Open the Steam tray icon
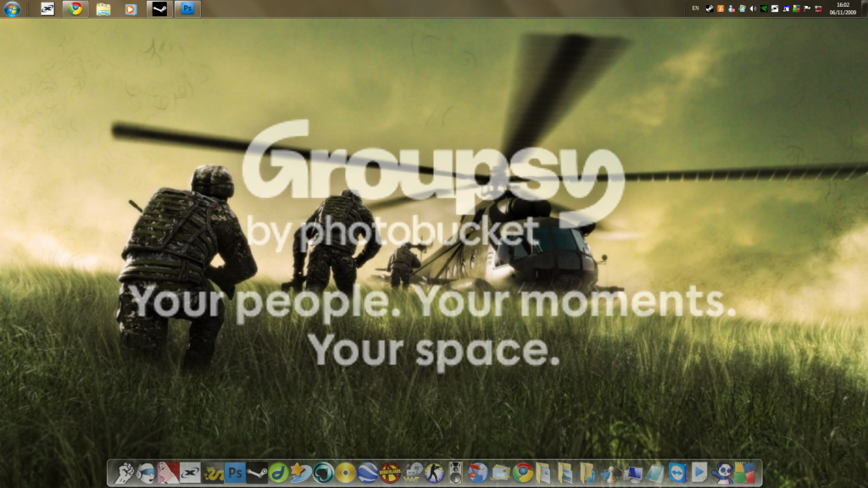 (709, 8)
